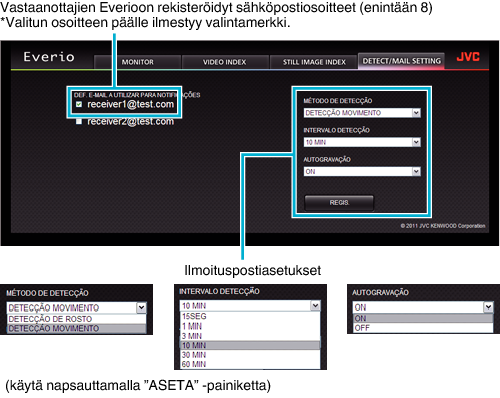
Task: Go to the STILL IMAGE INDEX tab
Action: [x=314, y=62]
